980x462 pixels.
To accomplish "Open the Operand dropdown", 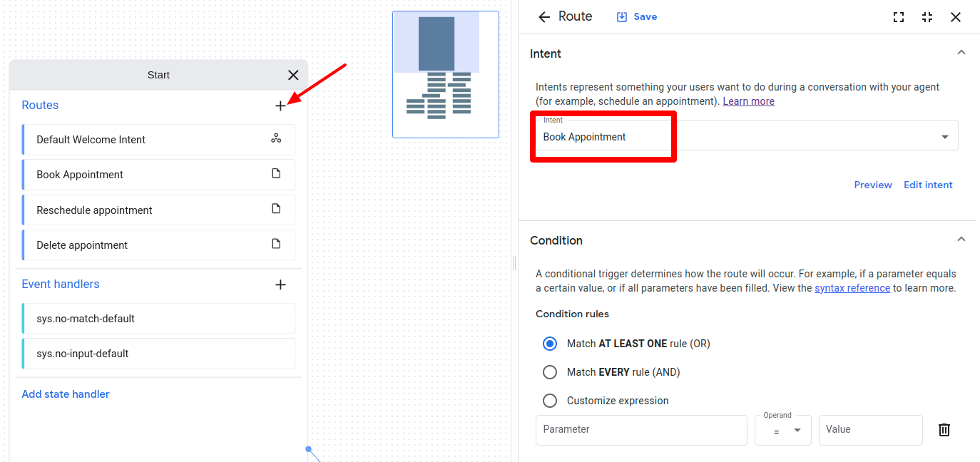I will [x=782, y=431].
